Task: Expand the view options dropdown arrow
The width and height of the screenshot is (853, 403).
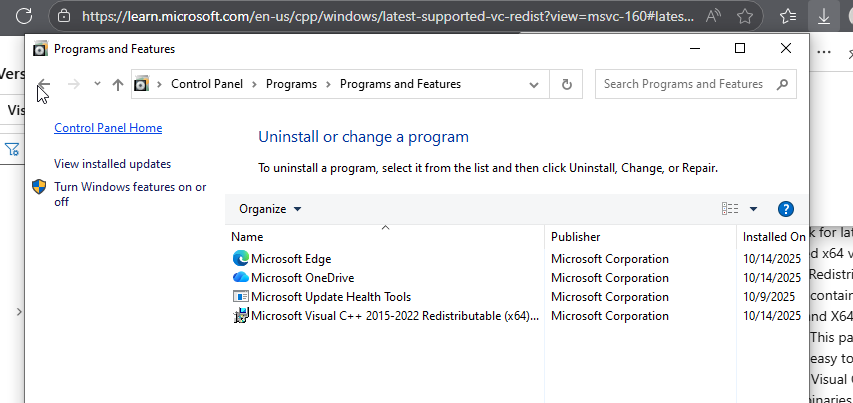Action: click(753, 209)
